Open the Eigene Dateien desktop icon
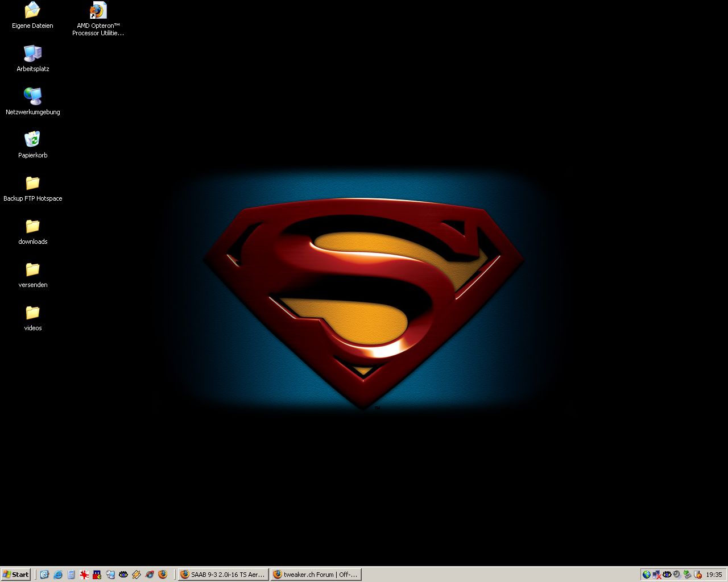 [x=32, y=11]
